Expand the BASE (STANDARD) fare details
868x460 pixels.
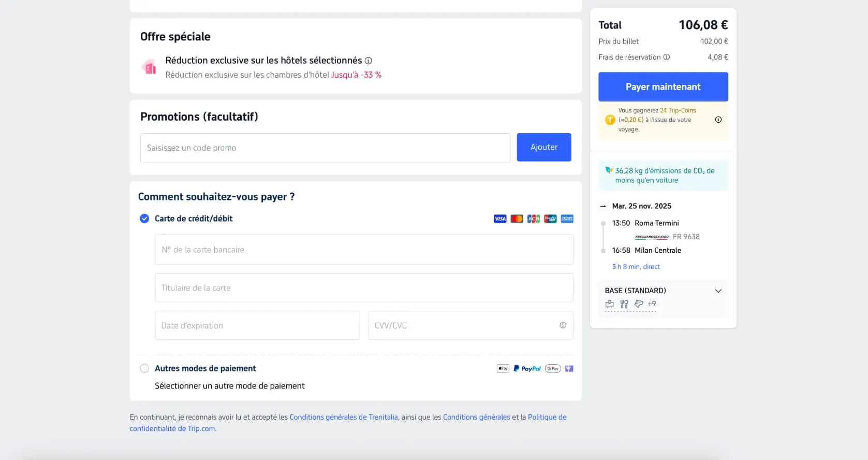718,291
